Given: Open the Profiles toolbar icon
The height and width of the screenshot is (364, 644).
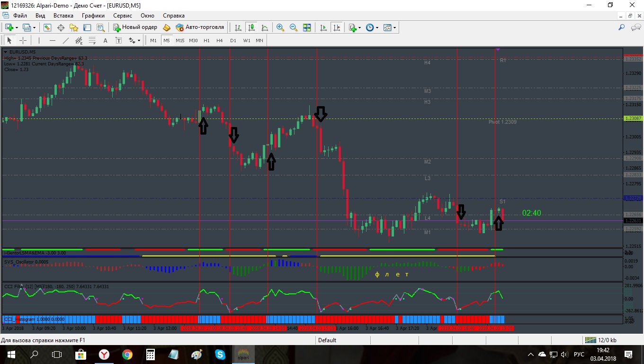Looking at the screenshot, I should pyautogui.click(x=27, y=27).
